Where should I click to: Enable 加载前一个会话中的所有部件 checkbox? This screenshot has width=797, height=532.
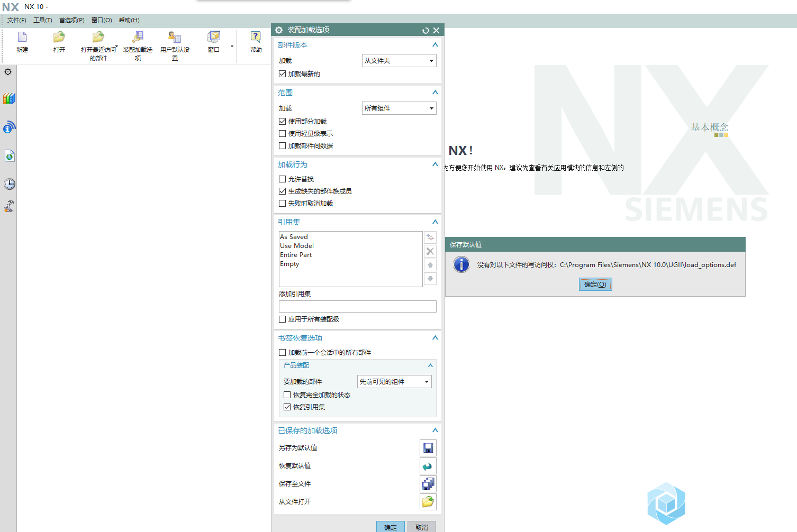[282, 353]
